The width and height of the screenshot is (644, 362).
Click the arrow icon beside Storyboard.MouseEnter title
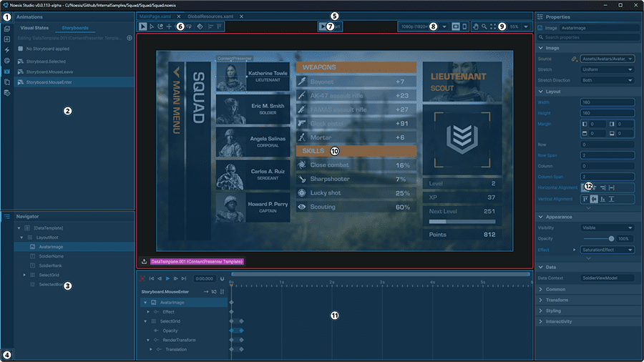click(206, 292)
